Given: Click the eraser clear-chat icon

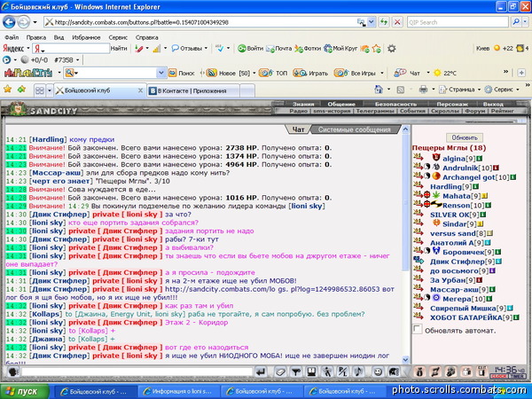Looking at the screenshot, I should [280, 372].
